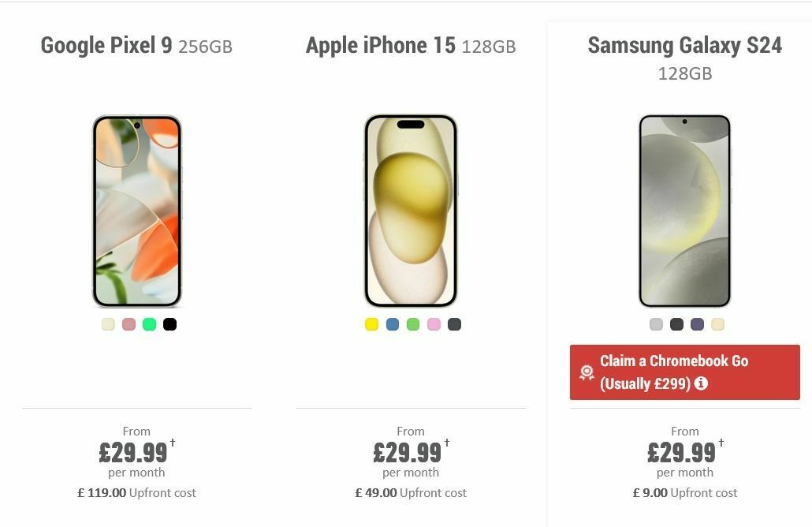Click the Google Pixel 9 phone image
812x527 pixels.
136,211
